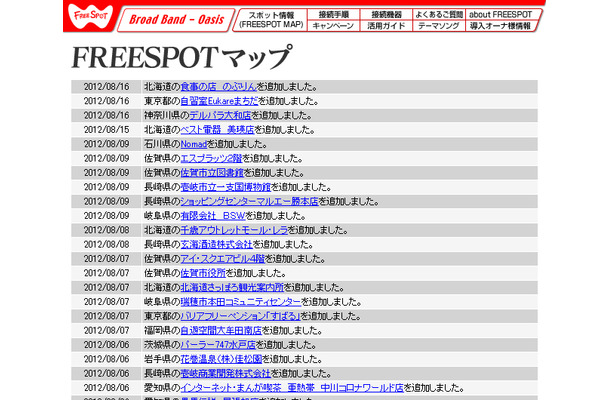Click the date beside 有限会社 BSW
This screenshot has width=610, height=400.
tap(106, 216)
